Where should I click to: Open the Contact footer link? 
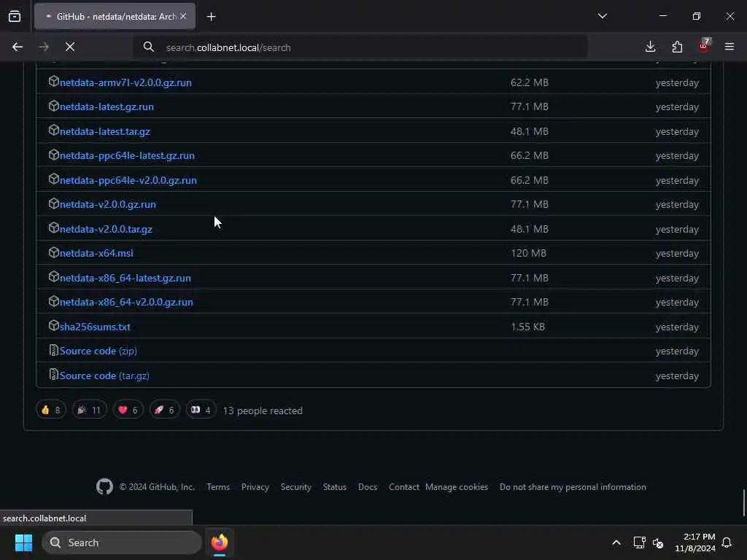[404, 487]
